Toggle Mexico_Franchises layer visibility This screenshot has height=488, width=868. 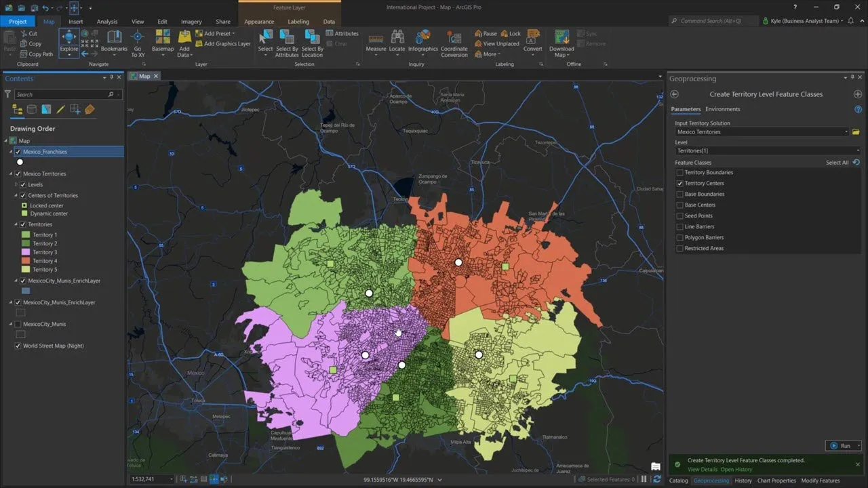click(18, 152)
